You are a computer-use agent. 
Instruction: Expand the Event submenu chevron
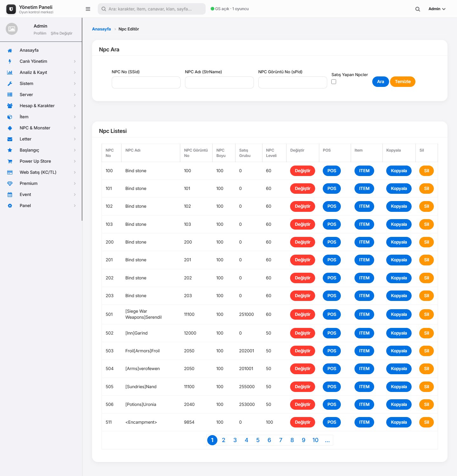click(x=75, y=195)
